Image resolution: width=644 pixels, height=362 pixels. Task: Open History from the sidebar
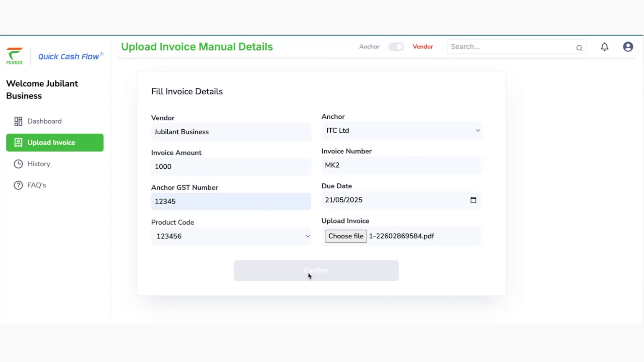(x=40, y=164)
